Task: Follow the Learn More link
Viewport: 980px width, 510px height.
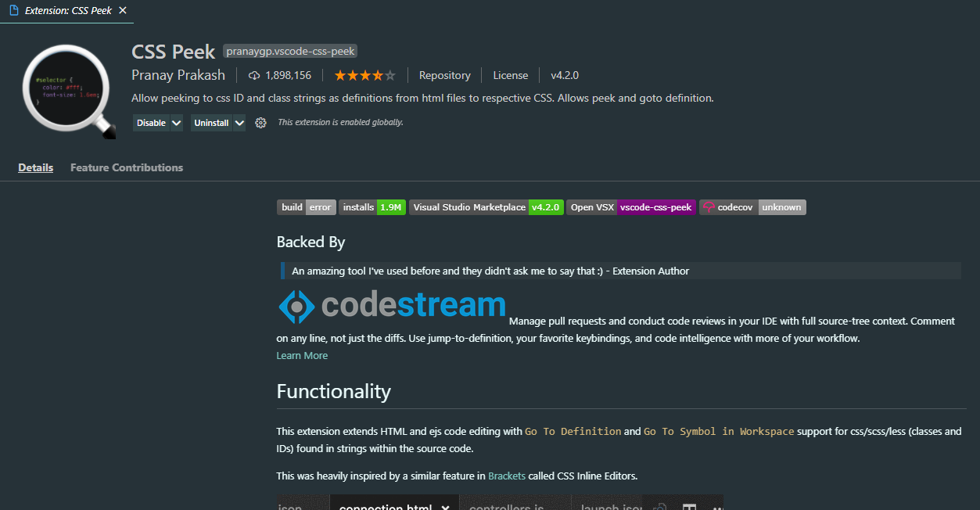Action: click(x=302, y=355)
